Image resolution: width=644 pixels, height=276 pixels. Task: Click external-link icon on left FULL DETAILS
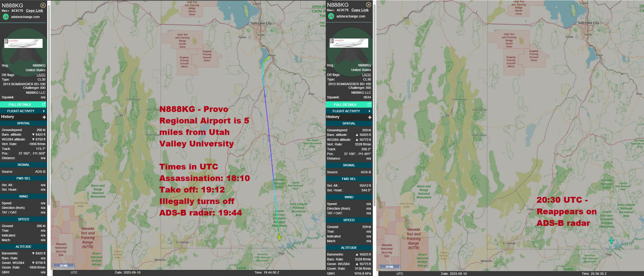(43, 104)
